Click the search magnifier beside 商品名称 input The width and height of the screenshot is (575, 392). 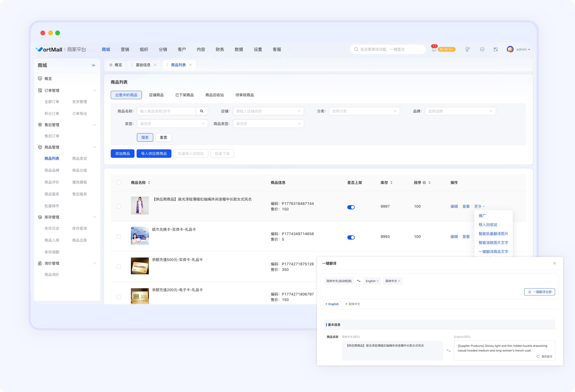[202, 111]
